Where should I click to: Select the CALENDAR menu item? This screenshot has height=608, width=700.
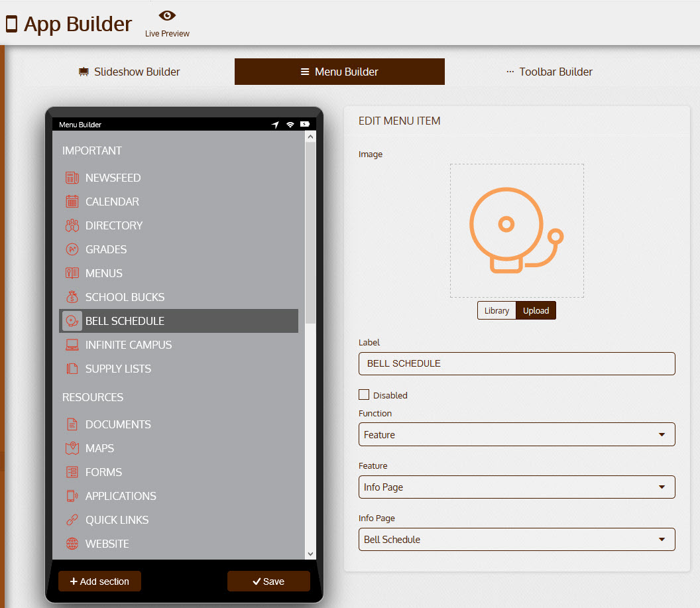click(178, 202)
